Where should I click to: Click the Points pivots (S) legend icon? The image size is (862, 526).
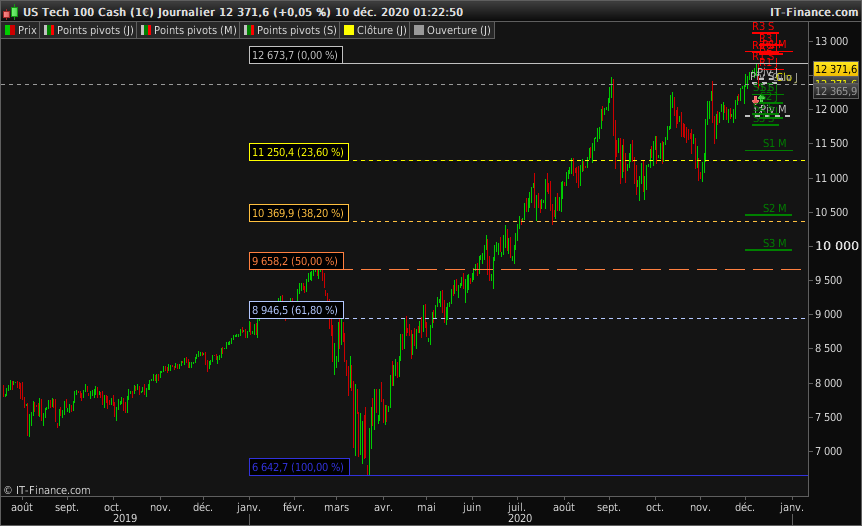(x=248, y=30)
